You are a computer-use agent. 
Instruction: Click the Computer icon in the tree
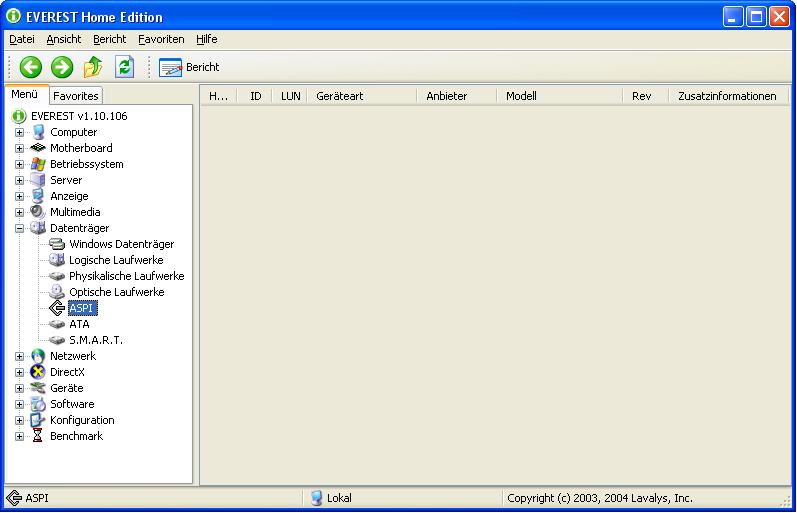(x=38, y=132)
